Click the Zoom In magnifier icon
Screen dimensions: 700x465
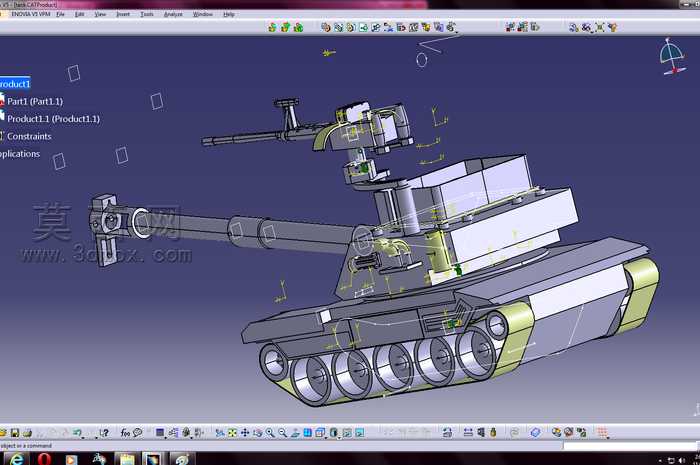coord(270,432)
